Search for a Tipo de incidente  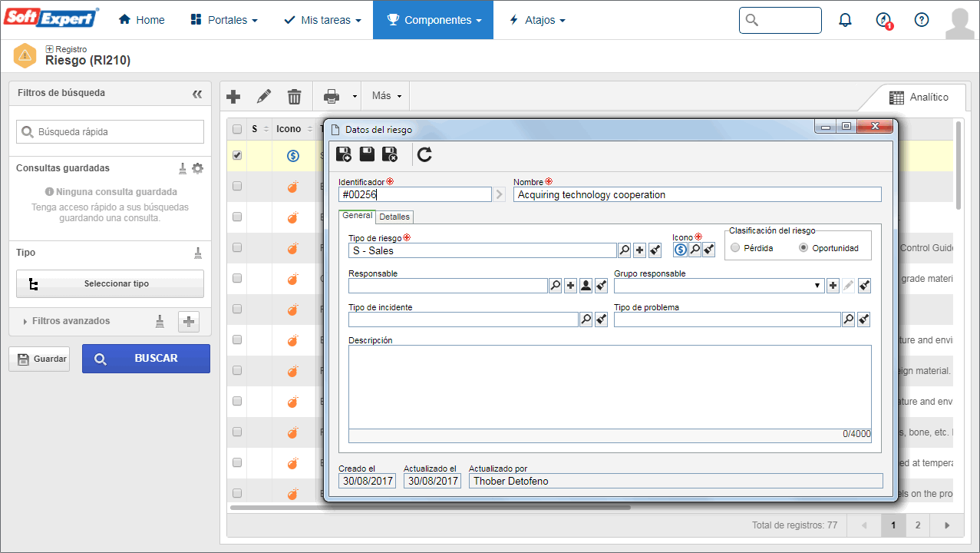[x=586, y=320]
